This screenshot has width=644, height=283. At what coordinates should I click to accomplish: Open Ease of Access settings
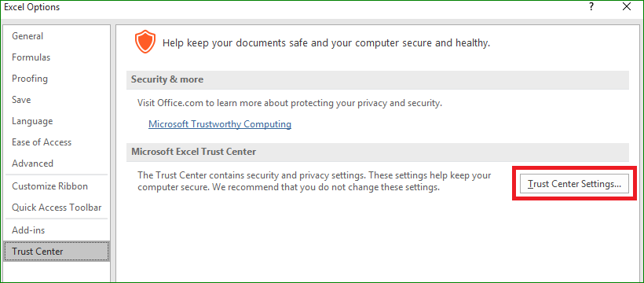pos(42,142)
